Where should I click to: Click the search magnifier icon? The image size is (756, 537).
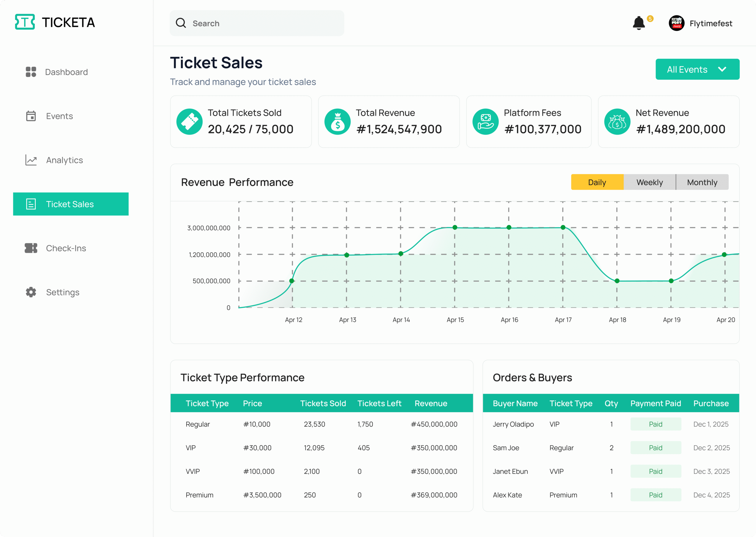click(181, 23)
